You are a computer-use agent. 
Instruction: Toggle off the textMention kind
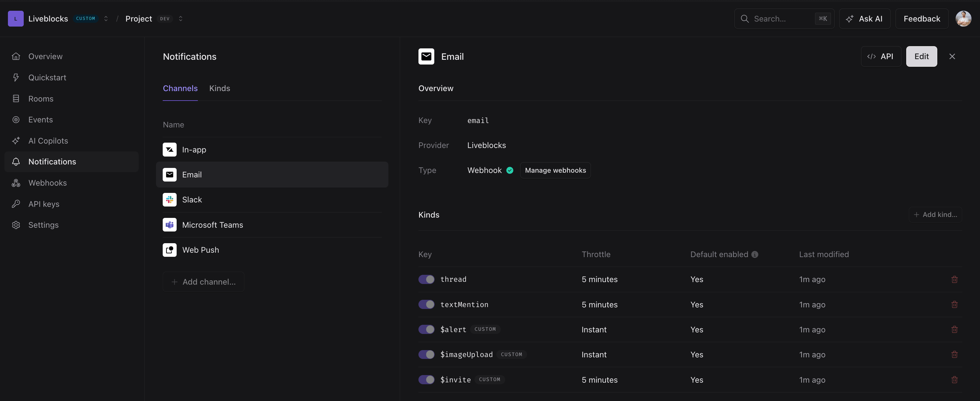click(426, 305)
